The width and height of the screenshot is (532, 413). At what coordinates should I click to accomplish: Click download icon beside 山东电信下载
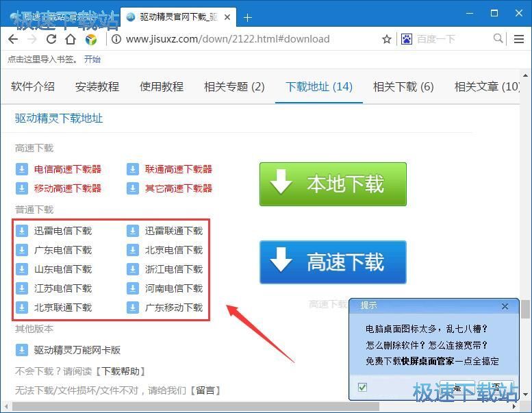coord(22,269)
